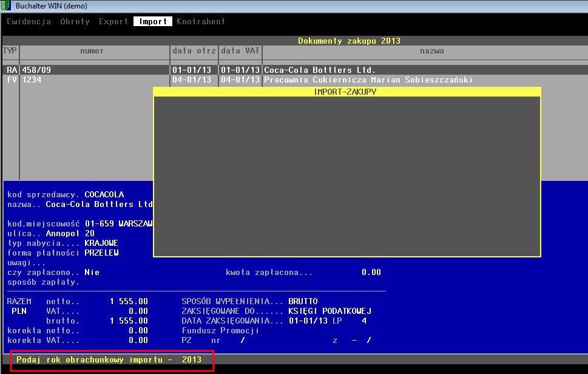Open the Obroty menu

pyautogui.click(x=75, y=21)
